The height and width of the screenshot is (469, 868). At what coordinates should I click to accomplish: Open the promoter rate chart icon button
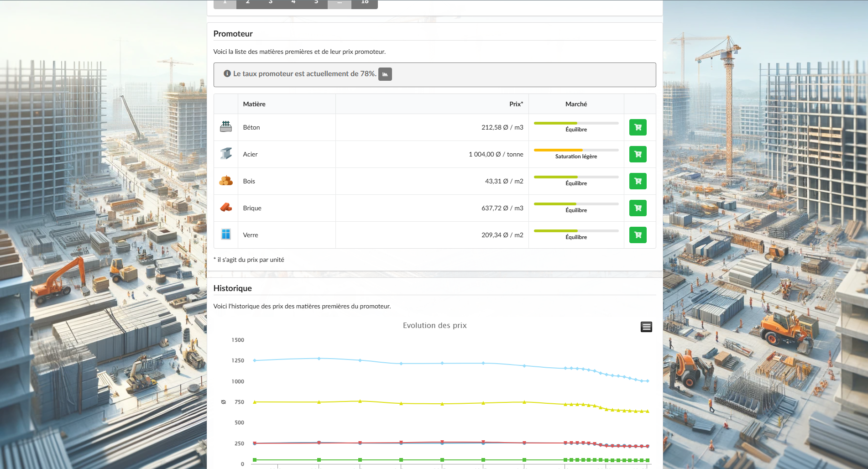(x=385, y=74)
